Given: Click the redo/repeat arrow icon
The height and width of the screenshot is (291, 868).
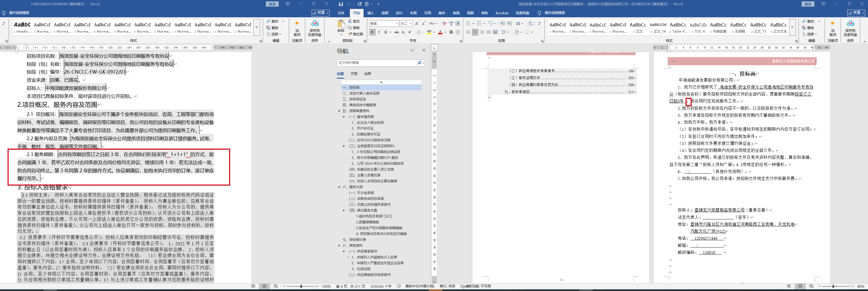Looking at the screenshot, I should click(x=360, y=4).
